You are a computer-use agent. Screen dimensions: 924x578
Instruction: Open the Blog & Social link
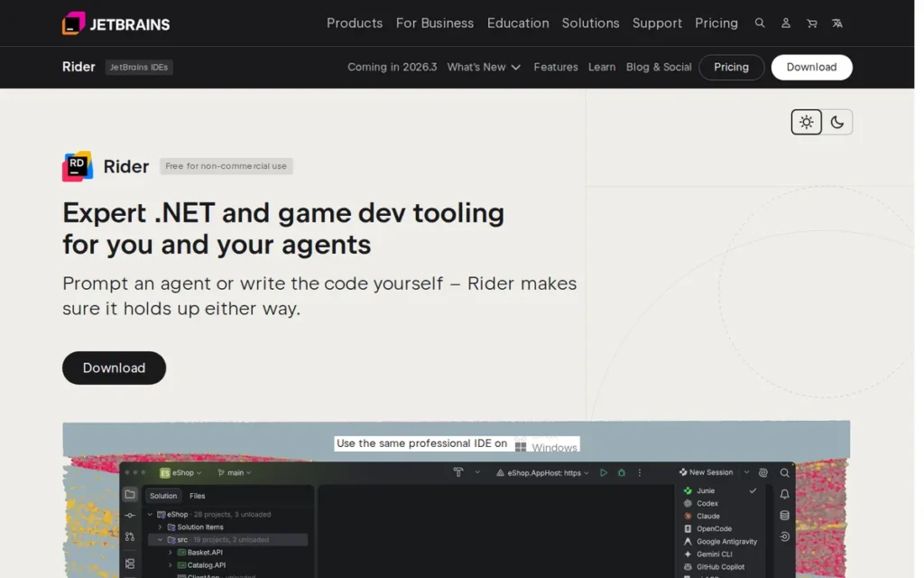(659, 67)
